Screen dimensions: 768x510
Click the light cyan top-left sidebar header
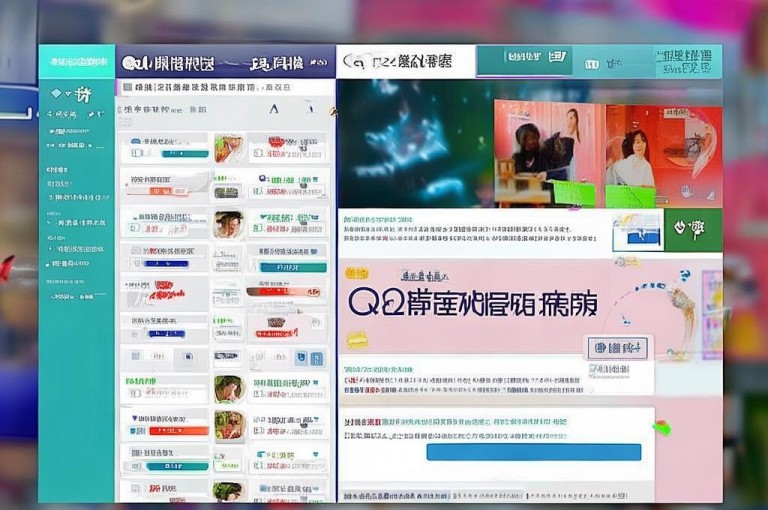point(76,61)
